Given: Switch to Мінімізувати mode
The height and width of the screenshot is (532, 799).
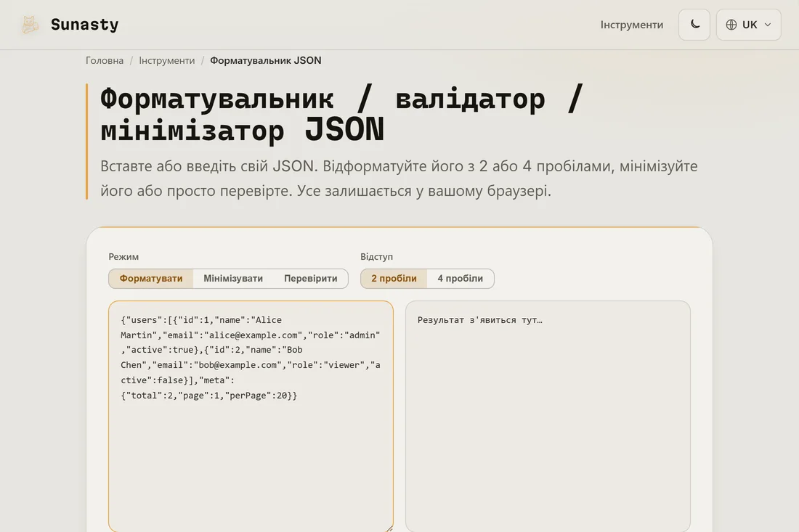Looking at the screenshot, I should pyautogui.click(x=233, y=279).
